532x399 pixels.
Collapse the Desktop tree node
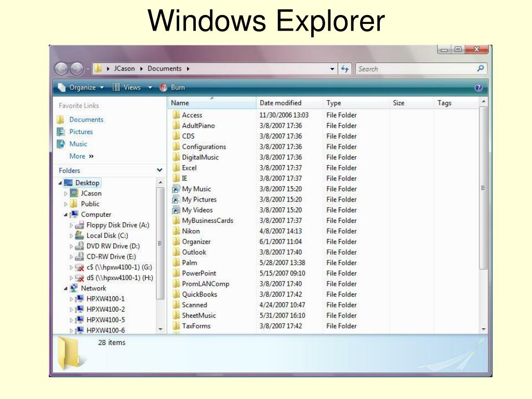60,183
